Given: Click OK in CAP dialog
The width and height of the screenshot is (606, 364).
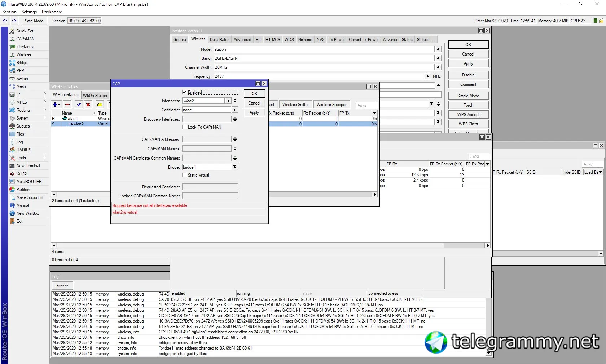Looking at the screenshot, I should pyautogui.click(x=254, y=94).
